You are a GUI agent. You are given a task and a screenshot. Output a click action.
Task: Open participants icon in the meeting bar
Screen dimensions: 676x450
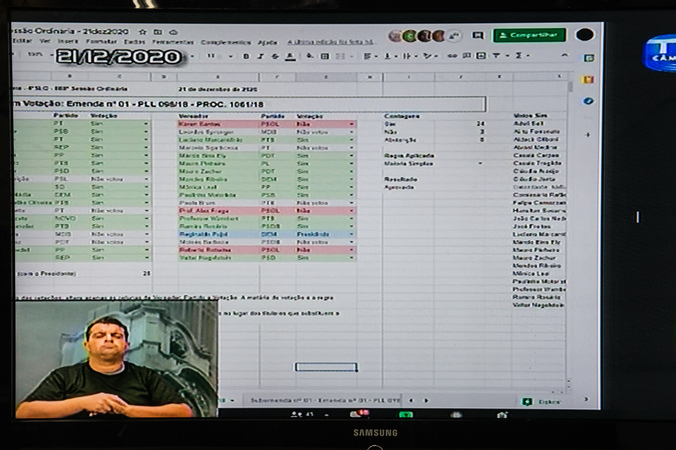pos(301,414)
